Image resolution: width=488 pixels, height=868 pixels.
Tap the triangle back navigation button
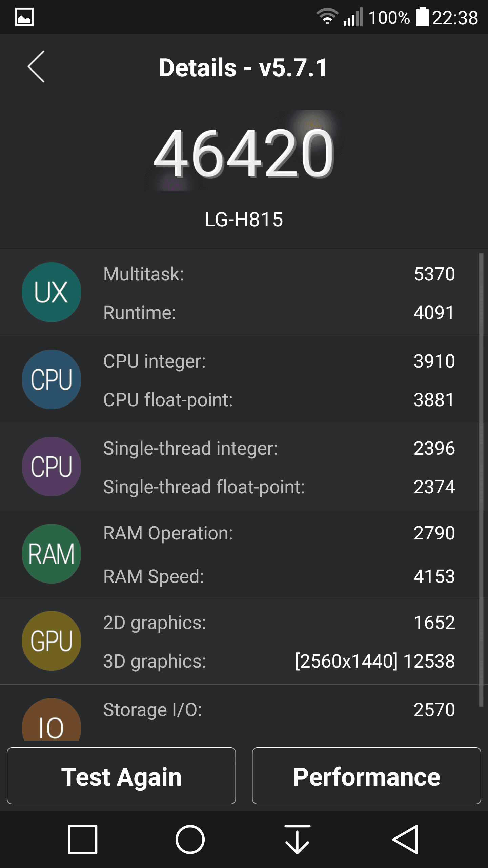pyautogui.click(x=406, y=840)
